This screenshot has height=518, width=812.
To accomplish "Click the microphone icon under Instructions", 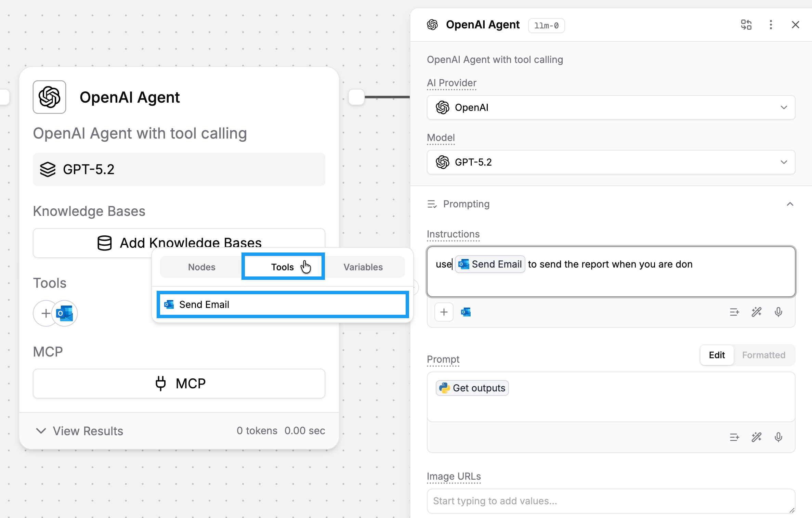I will tap(778, 312).
